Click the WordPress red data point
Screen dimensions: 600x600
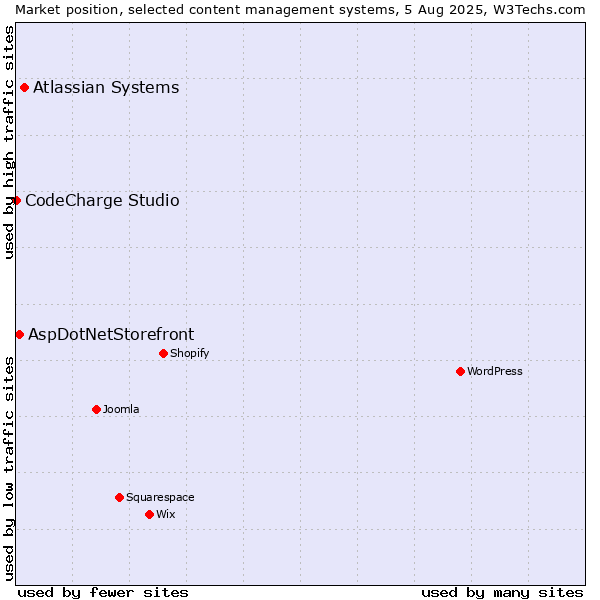460,372
